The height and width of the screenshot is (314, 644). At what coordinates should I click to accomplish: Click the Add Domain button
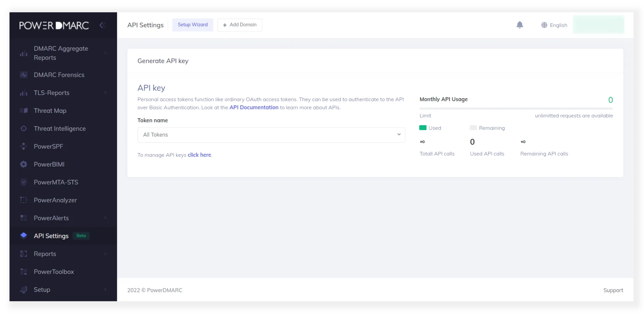(240, 25)
